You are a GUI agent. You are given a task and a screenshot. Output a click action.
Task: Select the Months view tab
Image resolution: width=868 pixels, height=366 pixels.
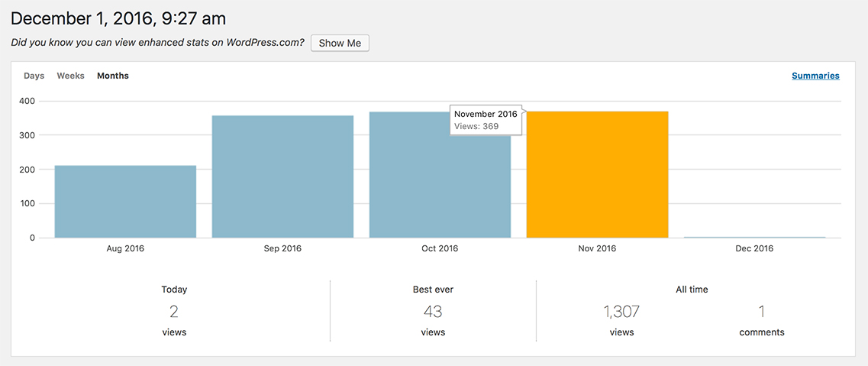tap(113, 76)
